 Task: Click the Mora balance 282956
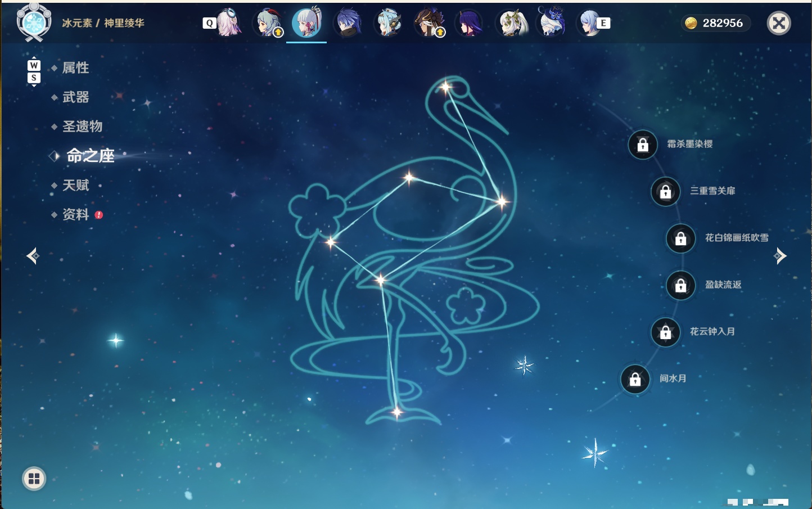tap(723, 23)
